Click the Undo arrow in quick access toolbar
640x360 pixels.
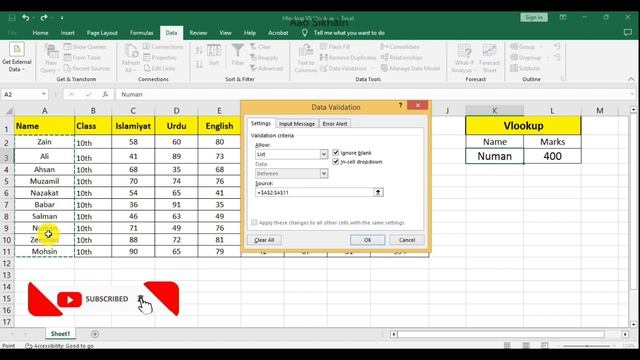(26, 18)
